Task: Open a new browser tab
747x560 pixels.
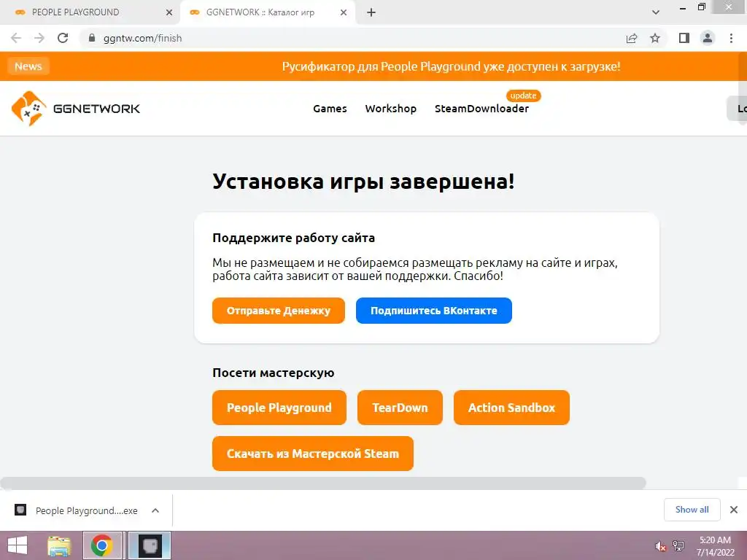Action: [371, 12]
